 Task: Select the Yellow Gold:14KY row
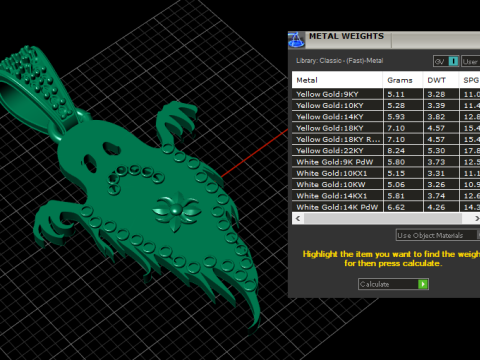tap(386, 117)
